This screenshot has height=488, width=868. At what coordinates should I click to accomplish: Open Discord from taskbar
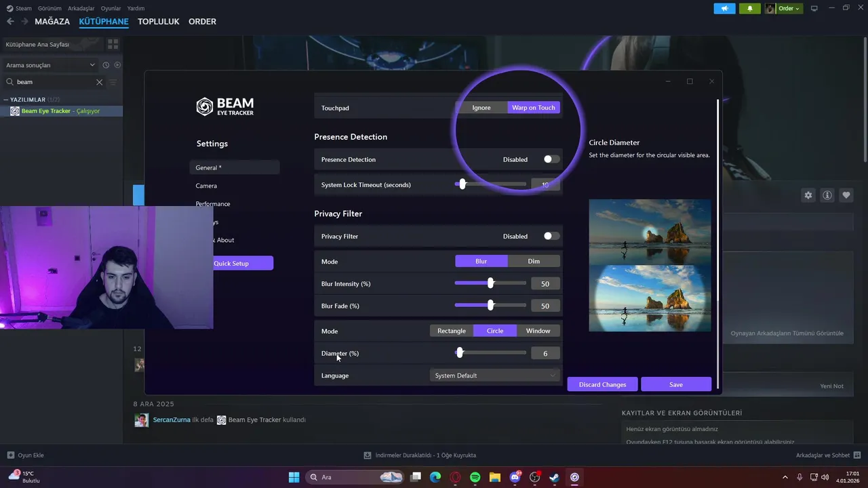pos(515,477)
